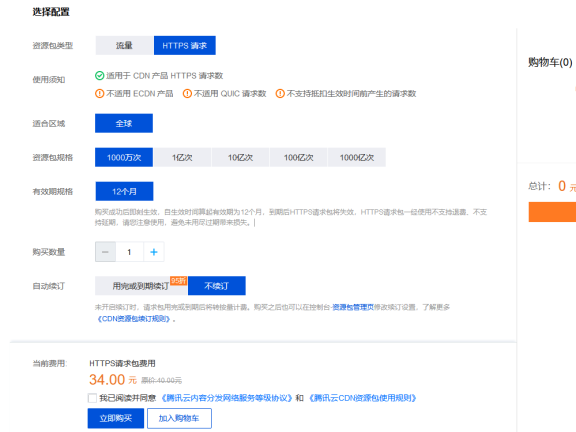Click the 95折 discount badge
The width and height of the screenshot is (576, 432).
[179, 281]
